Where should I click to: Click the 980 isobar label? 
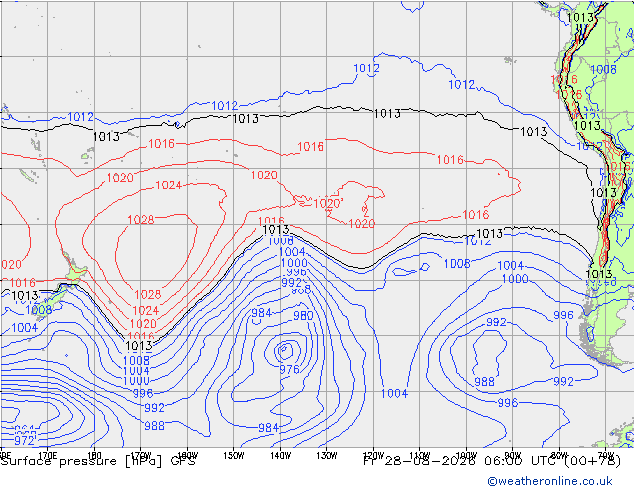(x=303, y=315)
